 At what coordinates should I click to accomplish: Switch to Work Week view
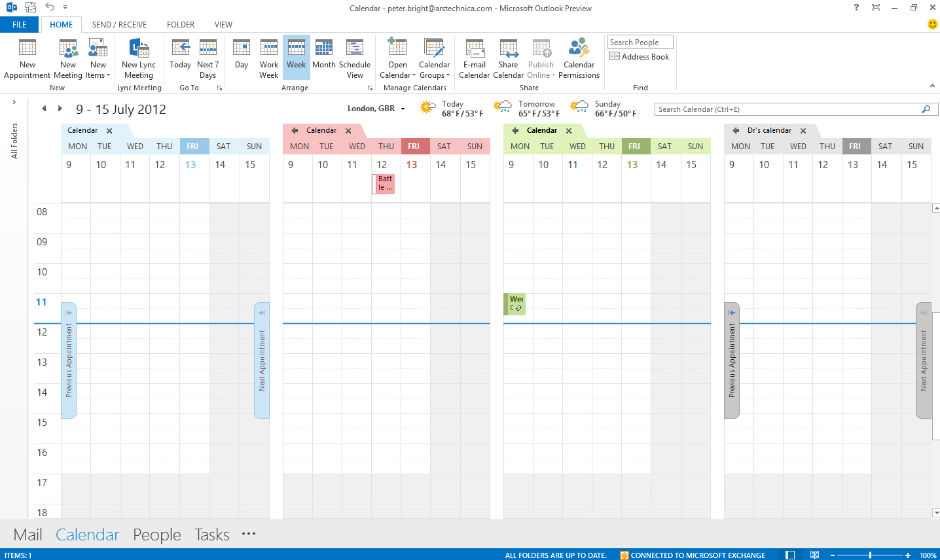point(269,58)
